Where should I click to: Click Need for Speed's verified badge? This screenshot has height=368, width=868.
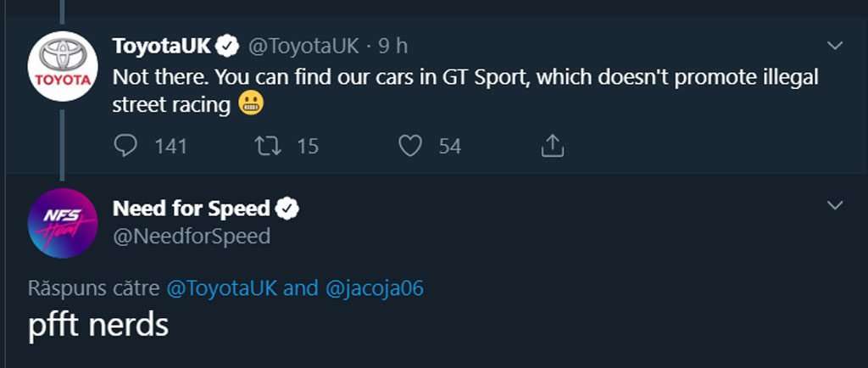(287, 209)
